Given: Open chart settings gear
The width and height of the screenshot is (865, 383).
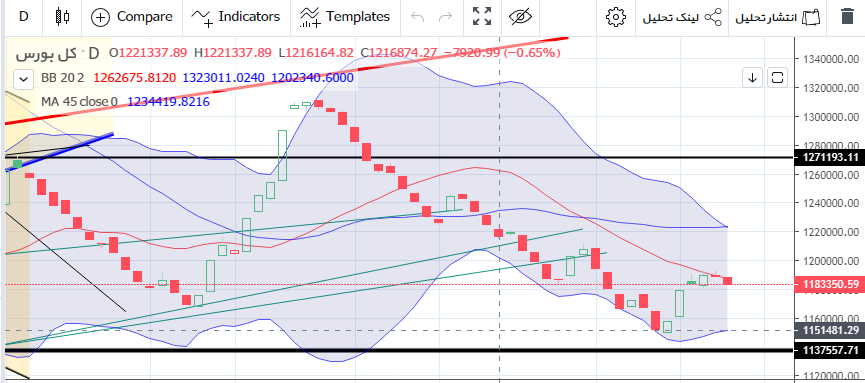Looking at the screenshot, I should pos(615,17).
